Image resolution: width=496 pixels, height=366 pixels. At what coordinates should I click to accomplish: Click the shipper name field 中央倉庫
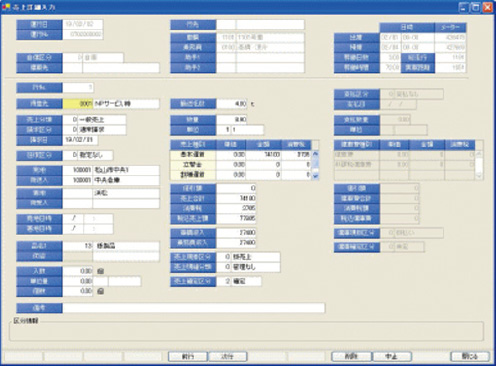(x=126, y=180)
